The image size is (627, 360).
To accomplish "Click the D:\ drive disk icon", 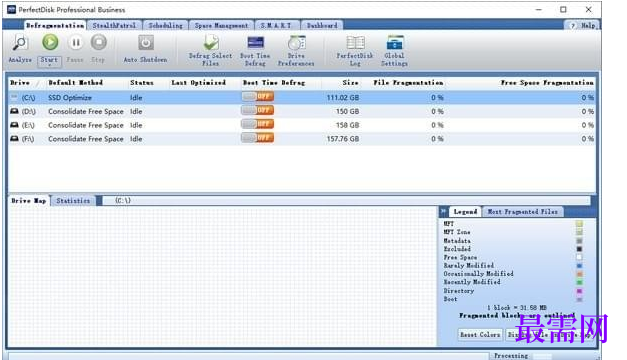I will pyautogui.click(x=14, y=111).
